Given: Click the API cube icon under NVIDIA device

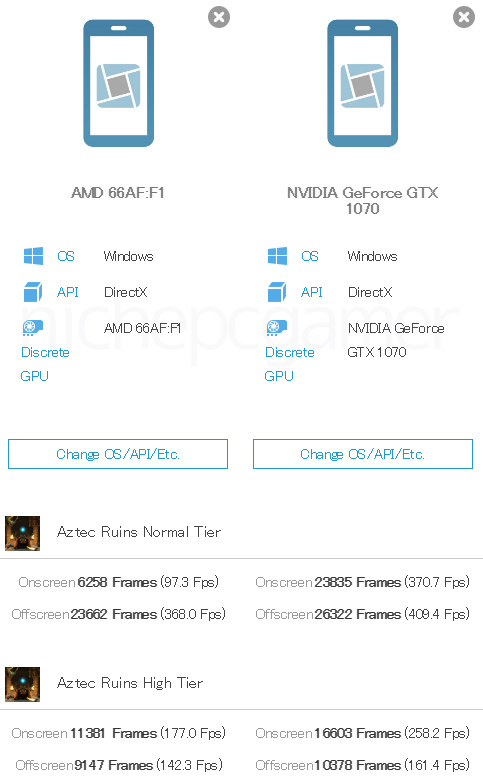Looking at the screenshot, I should (277, 292).
